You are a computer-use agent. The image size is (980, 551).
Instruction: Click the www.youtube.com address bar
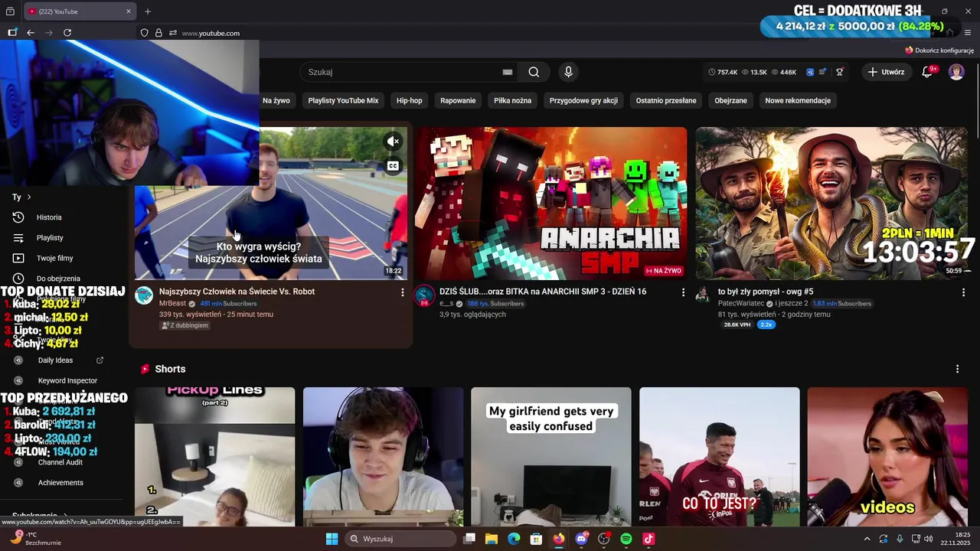(x=211, y=33)
